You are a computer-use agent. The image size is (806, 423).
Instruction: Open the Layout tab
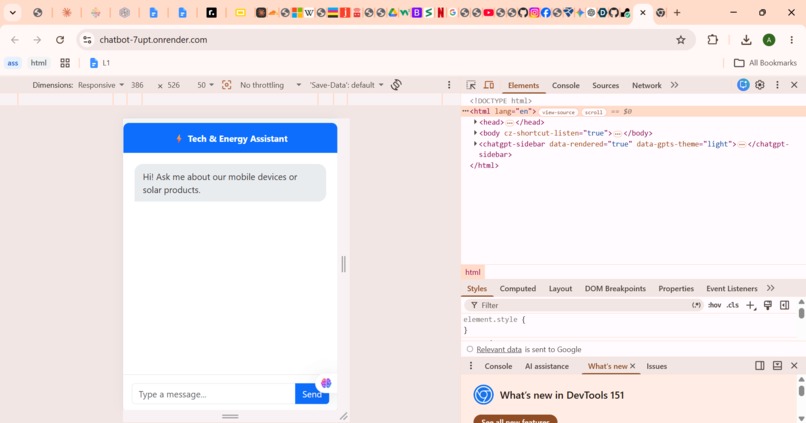tap(560, 289)
